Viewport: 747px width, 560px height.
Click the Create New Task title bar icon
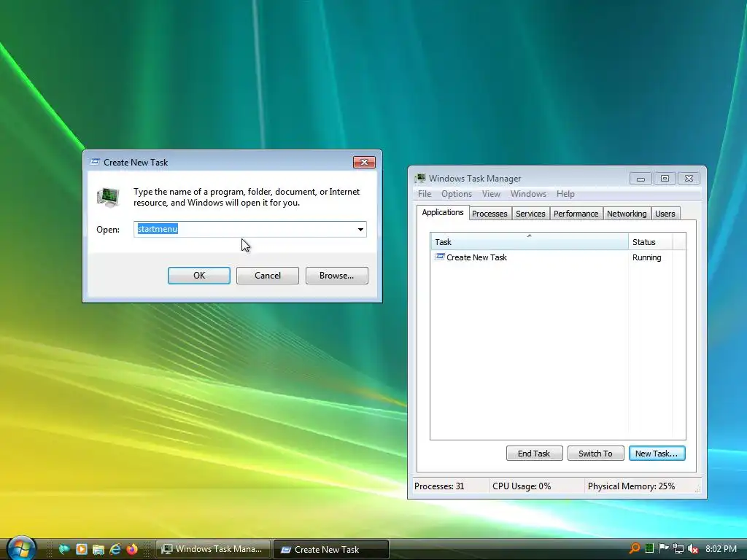pyautogui.click(x=95, y=162)
